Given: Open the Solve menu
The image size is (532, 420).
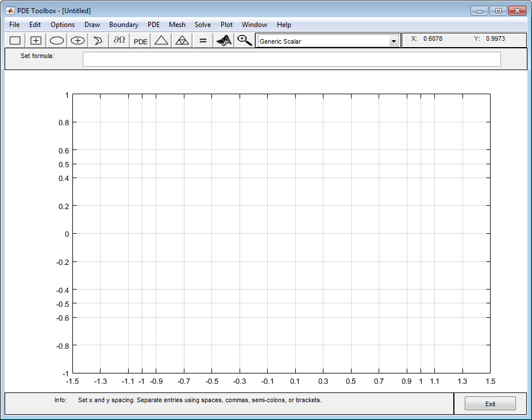Looking at the screenshot, I should (x=203, y=25).
